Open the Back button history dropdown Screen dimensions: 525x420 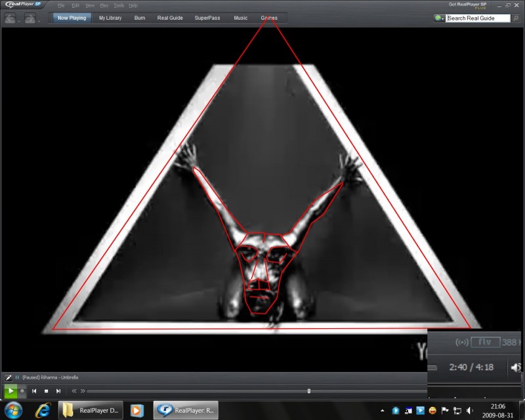19,21
